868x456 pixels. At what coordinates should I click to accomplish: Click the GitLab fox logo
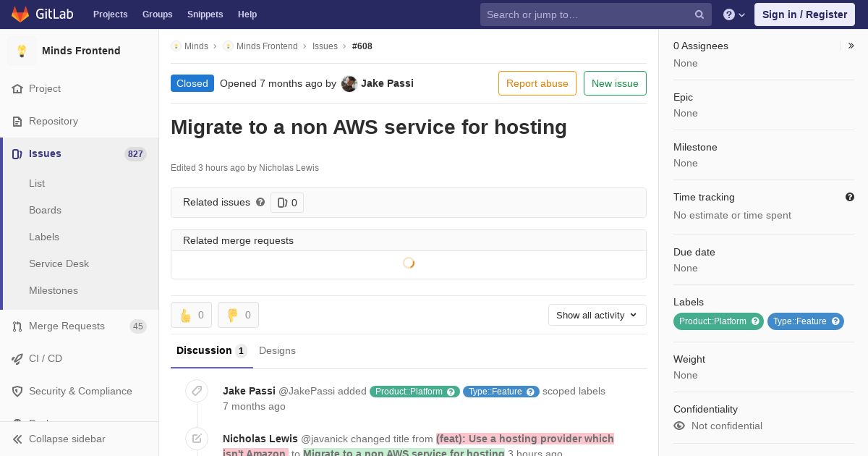(20, 14)
